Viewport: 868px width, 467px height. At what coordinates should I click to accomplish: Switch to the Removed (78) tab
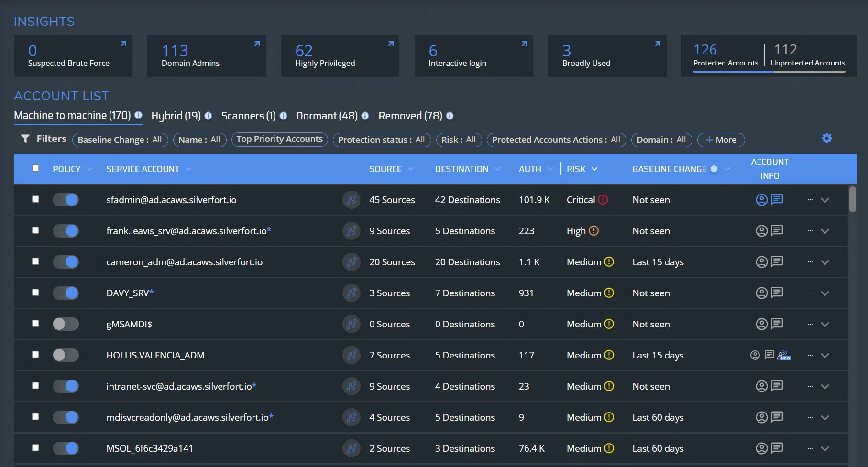tap(410, 116)
